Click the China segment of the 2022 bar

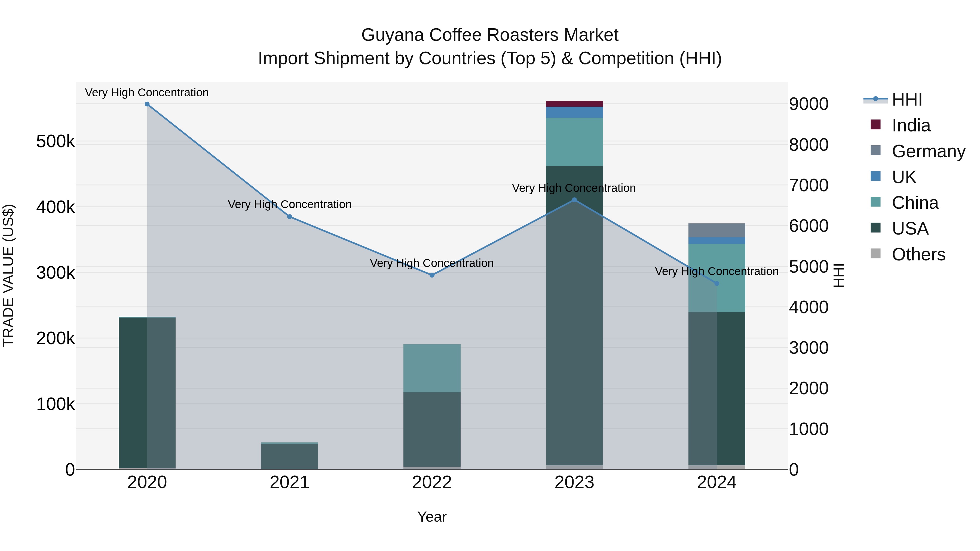pyautogui.click(x=432, y=368)
